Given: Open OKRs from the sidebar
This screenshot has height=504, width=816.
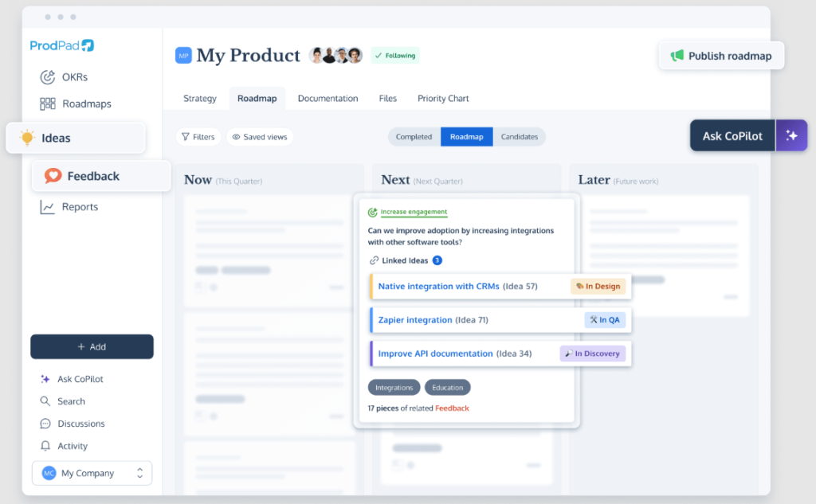Looking at the screenshot, I should [x=74, y=77].
